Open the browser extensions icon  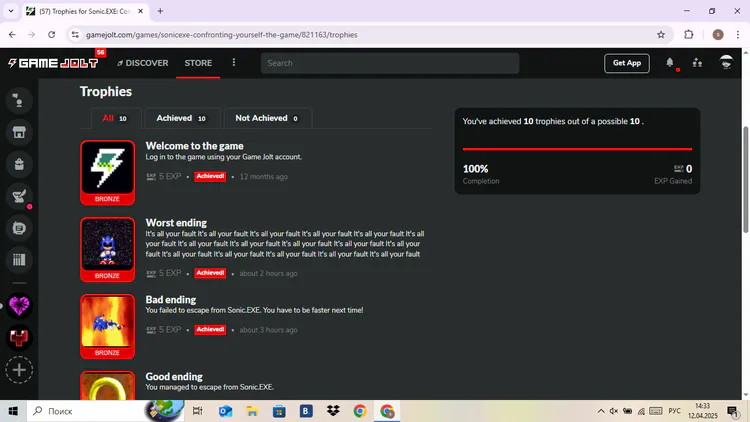pos(689,34)
